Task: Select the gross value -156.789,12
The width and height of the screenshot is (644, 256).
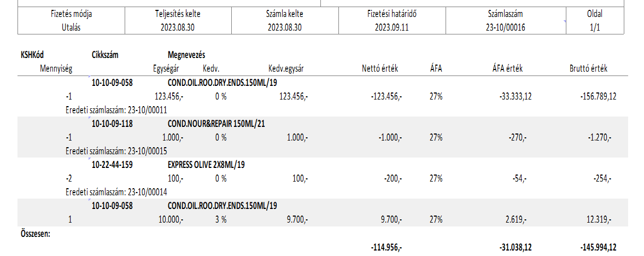Action: [x=597, y=96]
